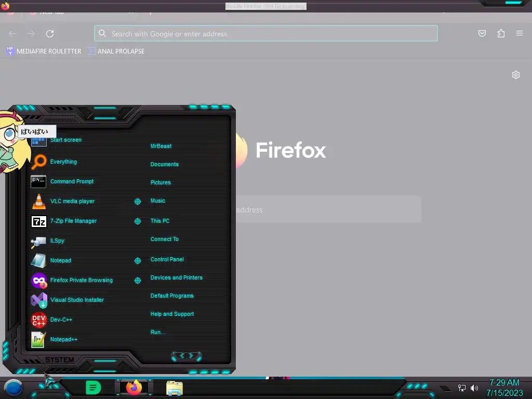Viewport: 532px width, 399px height.
Task: Open the Save to Pocket button
Action: click(482, 33)
